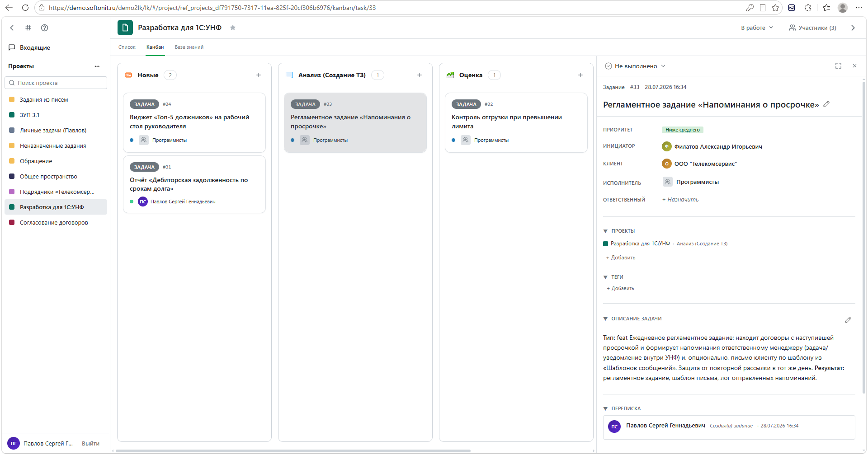
Task: Click the Обращение project color square
Action: [x=12, y=161]
